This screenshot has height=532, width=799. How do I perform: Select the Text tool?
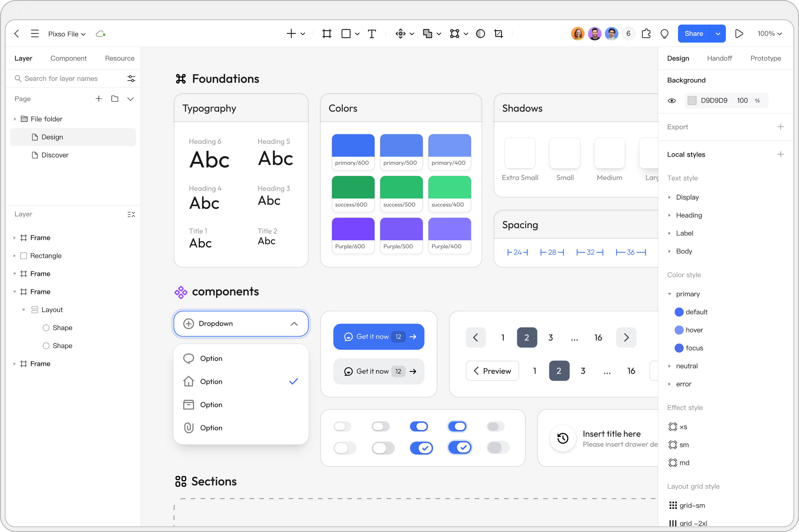click(x=372, y=33)
